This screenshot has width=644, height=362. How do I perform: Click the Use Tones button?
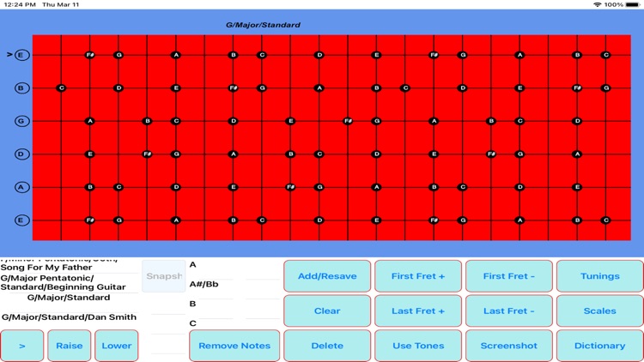pyautogui.click(x=418, y=346)
